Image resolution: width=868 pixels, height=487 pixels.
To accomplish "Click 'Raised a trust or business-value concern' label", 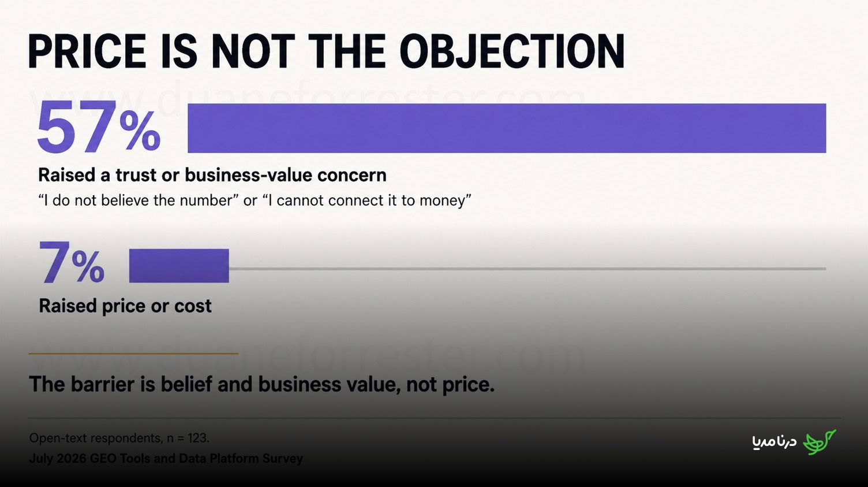I will (x=212, y=175).
